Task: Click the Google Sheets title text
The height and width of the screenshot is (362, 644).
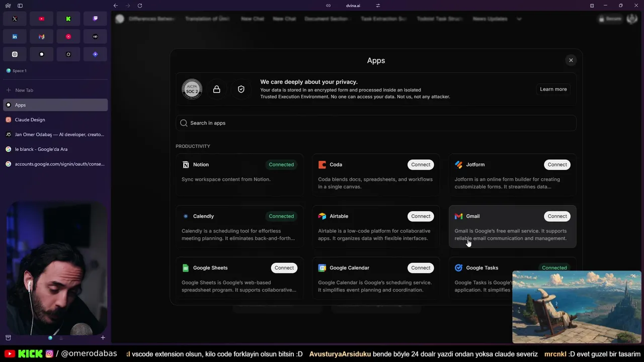Action: [210, 268]
